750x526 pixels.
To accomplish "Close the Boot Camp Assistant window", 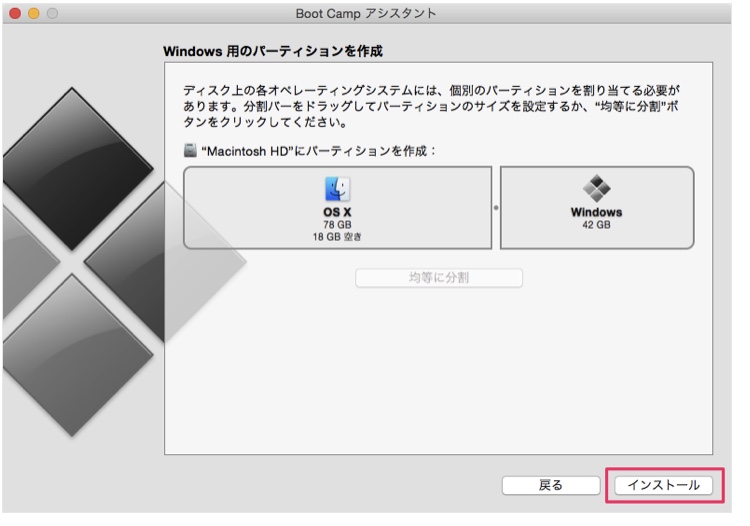I will (x=15, y=13).
